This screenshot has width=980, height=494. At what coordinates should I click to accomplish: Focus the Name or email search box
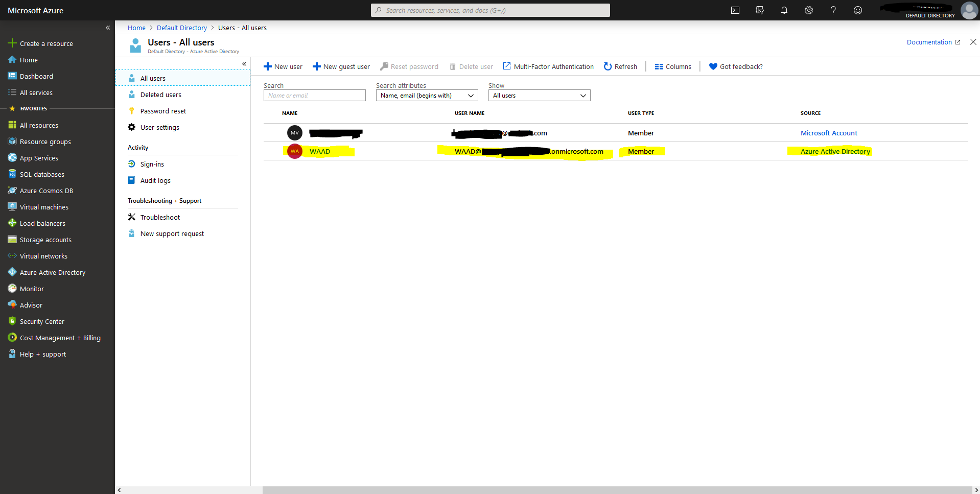(x=315, y=96)
